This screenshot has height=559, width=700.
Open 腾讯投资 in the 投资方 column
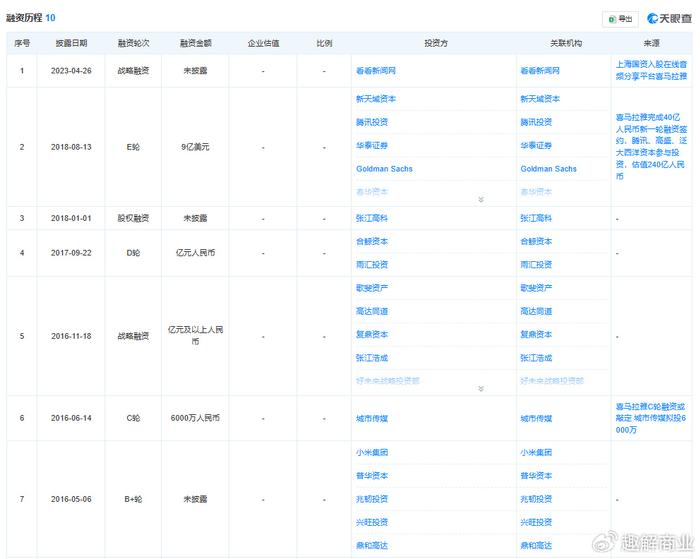coord(372,122)
